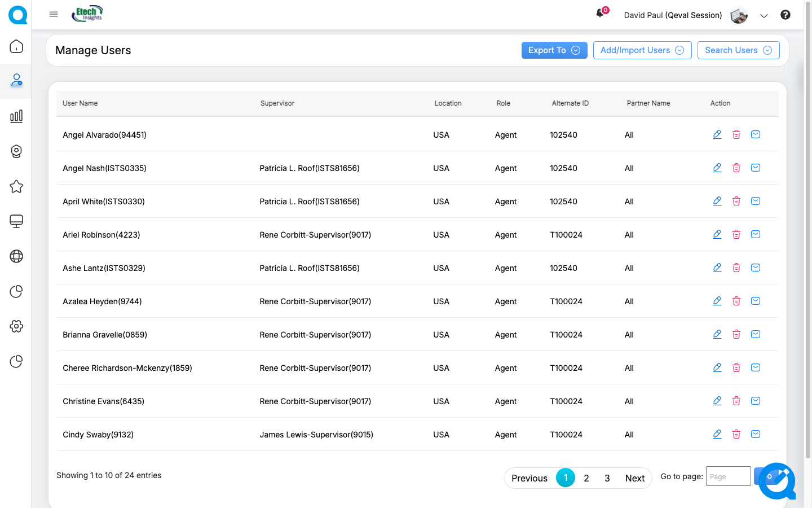Click the Next pagination button
812x508 pixels.
click(635, 478)
